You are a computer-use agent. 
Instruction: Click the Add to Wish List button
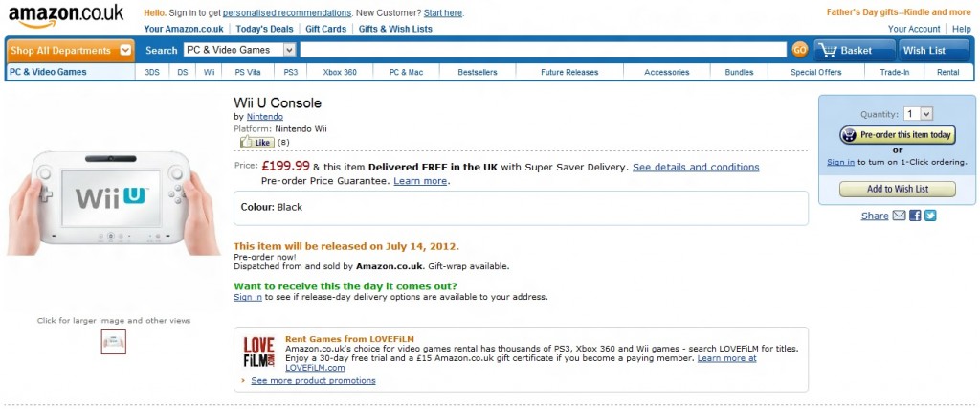(898, 189)
